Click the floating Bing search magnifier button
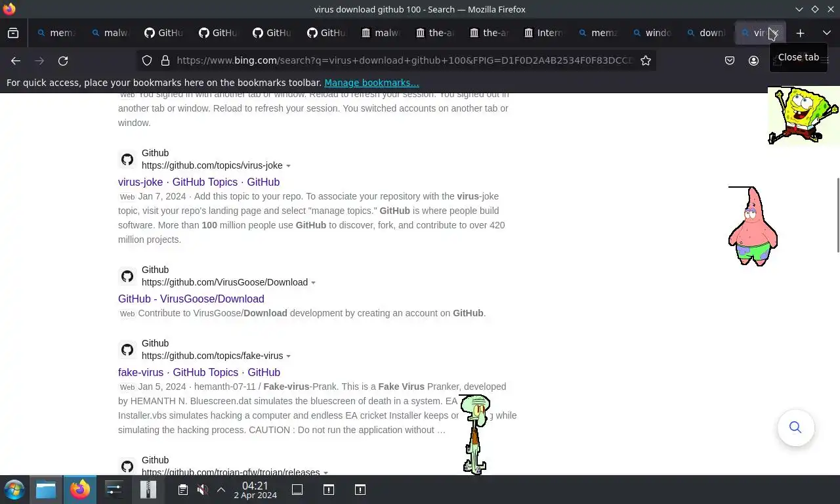This screenshot has width=840, height=504. pos(795,428)
